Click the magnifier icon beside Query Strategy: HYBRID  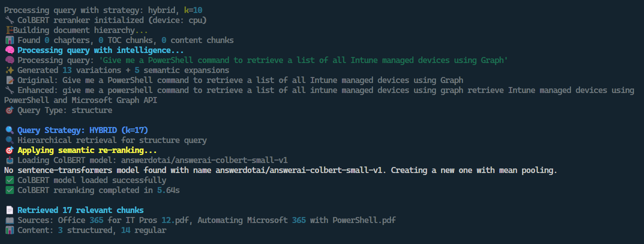point(8,130)
